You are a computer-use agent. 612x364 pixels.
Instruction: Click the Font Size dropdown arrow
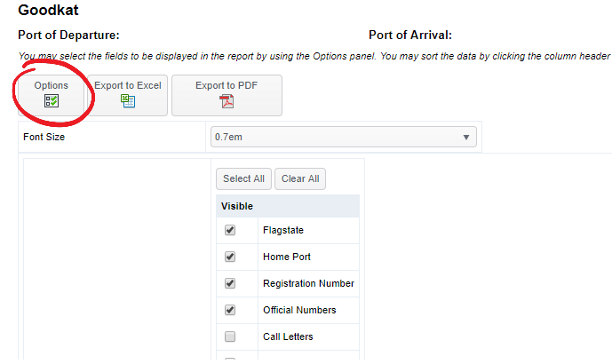click(x=466, y=138)
